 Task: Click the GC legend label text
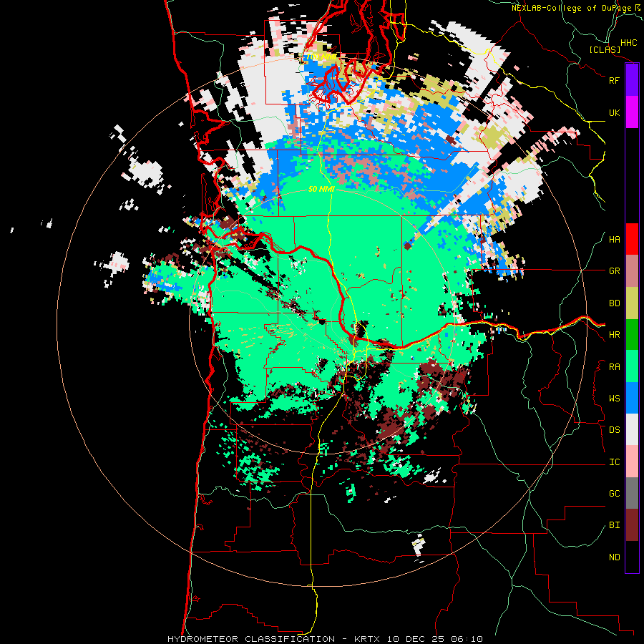tap(615, 494)
